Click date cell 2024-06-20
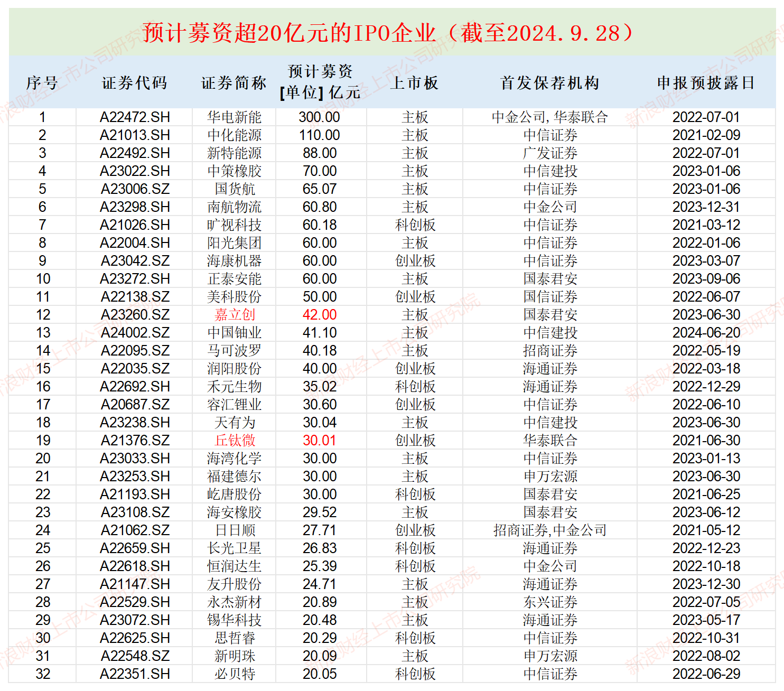This screenshot has width=784, height=691. coord(706,333)
